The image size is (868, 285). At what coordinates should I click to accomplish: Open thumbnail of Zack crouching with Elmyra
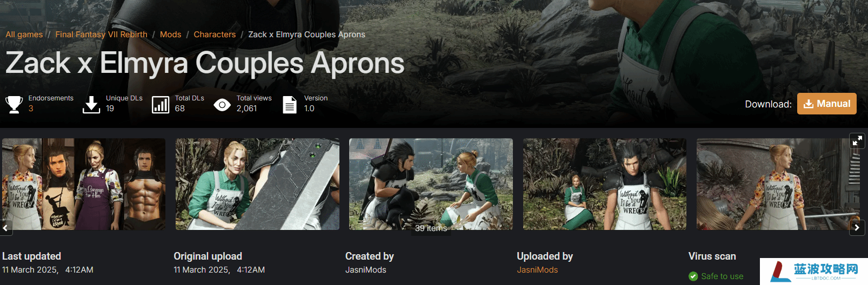click(x=431, y=184)
